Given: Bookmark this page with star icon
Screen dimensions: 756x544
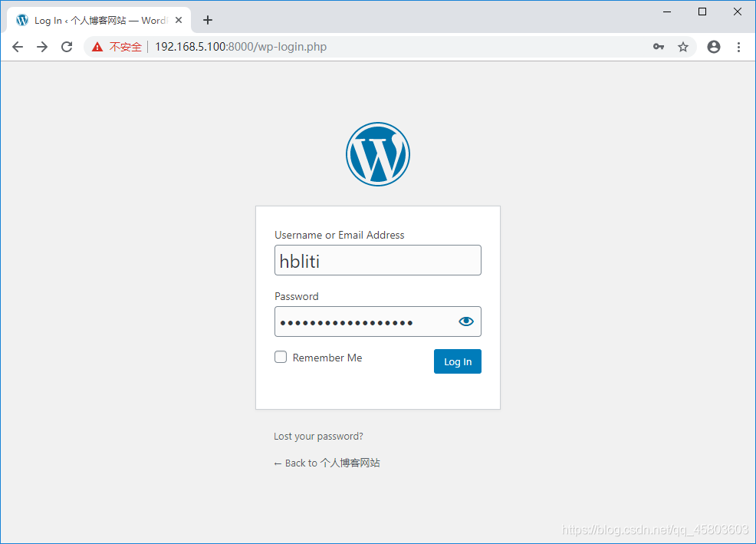Looking at the screenshot, I should [x=682, y=47].
